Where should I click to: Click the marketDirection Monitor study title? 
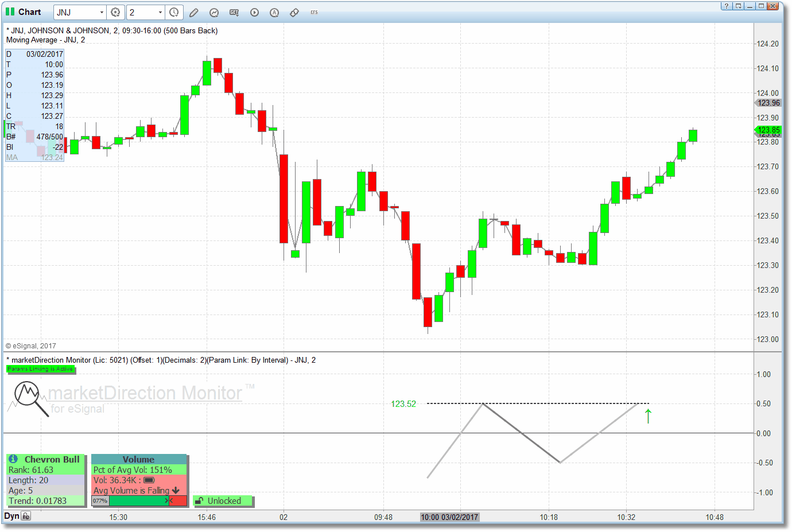pyautogui.click(x=161, y=360)
